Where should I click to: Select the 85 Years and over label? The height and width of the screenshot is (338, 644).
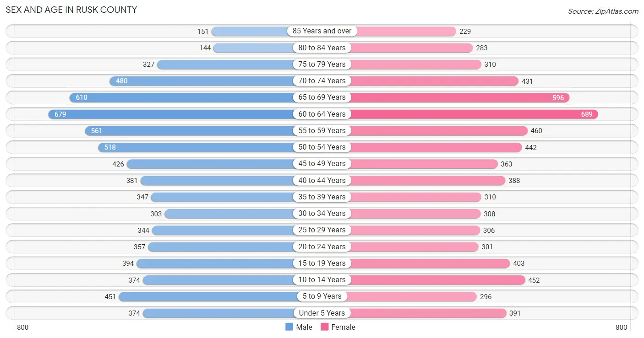[322, 31]
